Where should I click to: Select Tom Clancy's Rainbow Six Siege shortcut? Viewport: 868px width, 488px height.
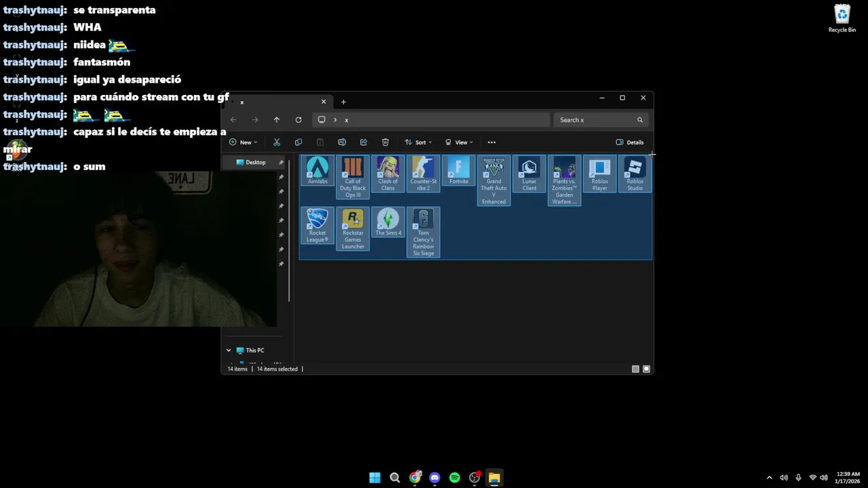coord(423,232)
